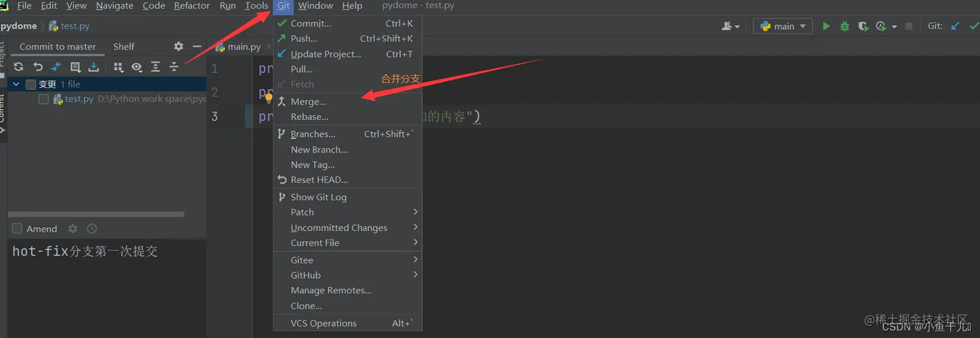Open the Commit panel gear settings
Image resolution: width=980 pixels, height=338 pixels.
click(x=179, y=46)
